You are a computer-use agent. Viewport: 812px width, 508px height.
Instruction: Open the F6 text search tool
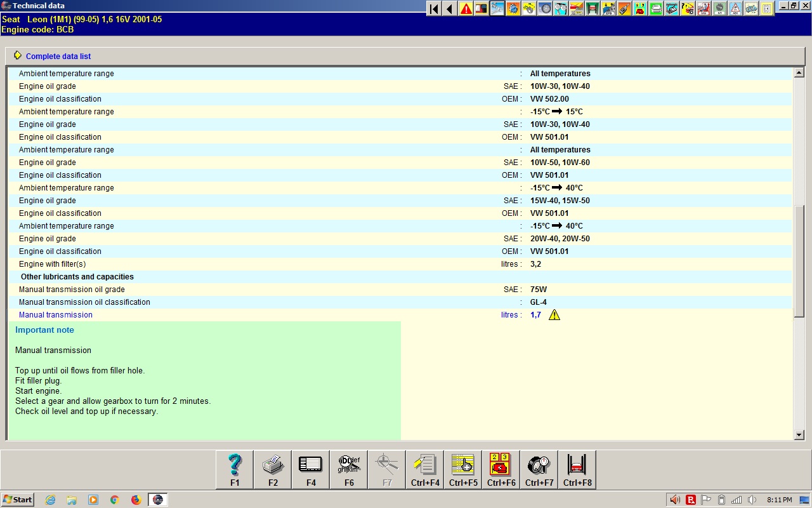pos(349,470)
